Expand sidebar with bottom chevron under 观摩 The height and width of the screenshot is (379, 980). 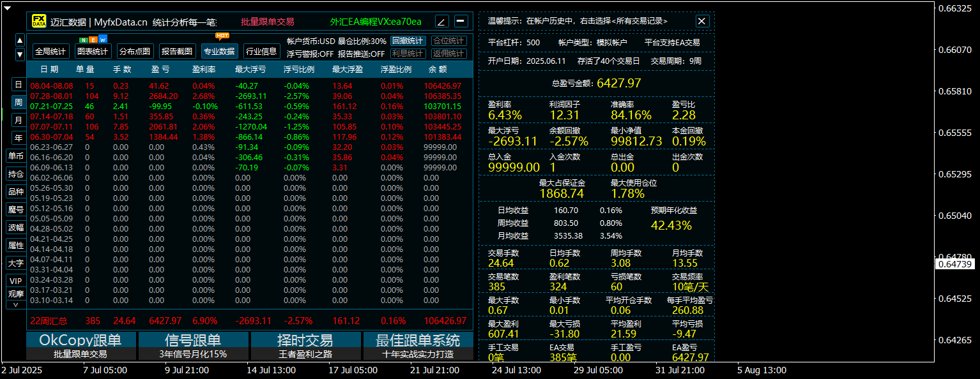point(16,305)
